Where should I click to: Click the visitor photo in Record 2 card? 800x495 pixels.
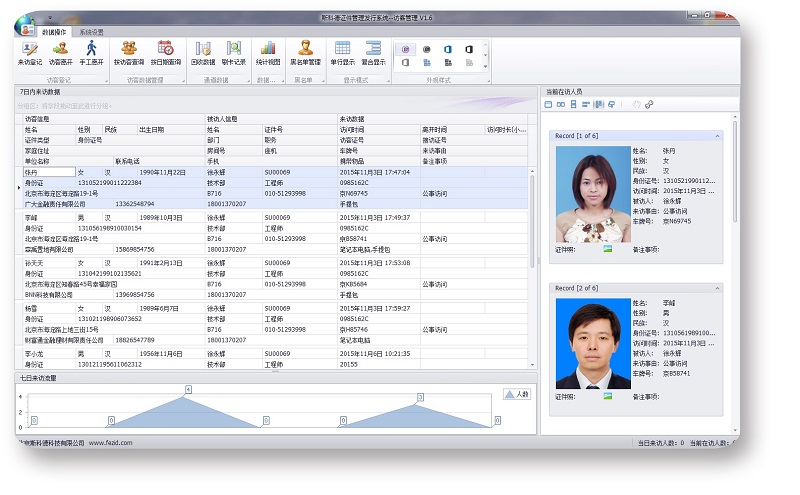[x=593, y=344]
